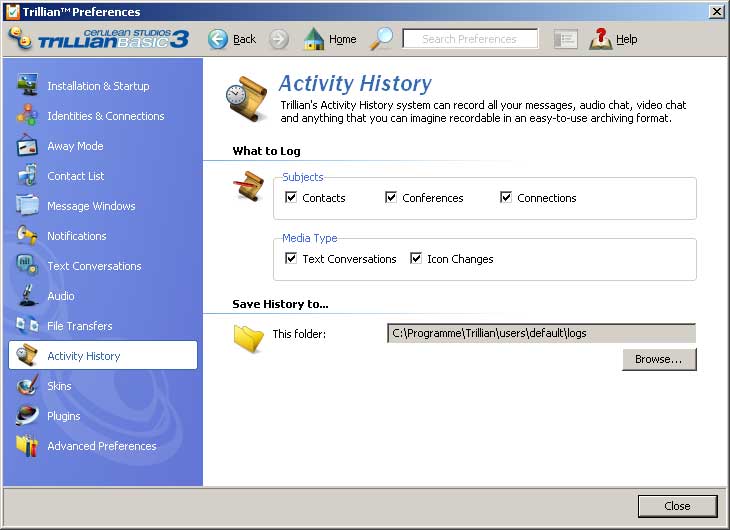Click the Message Windows sidebar icon
This screenshot has width=730, height=530.
coord(27,205)
